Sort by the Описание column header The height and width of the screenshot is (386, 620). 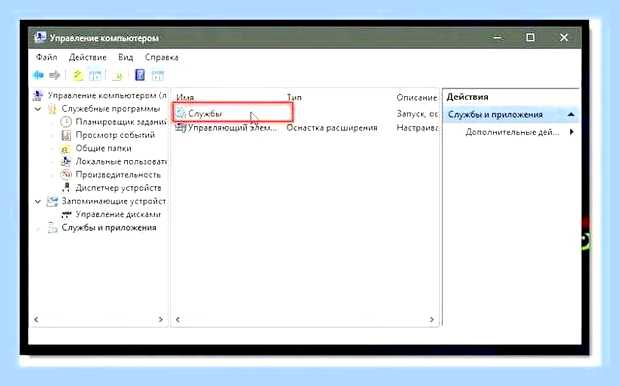pyautogui.click(x=416, y=97)
